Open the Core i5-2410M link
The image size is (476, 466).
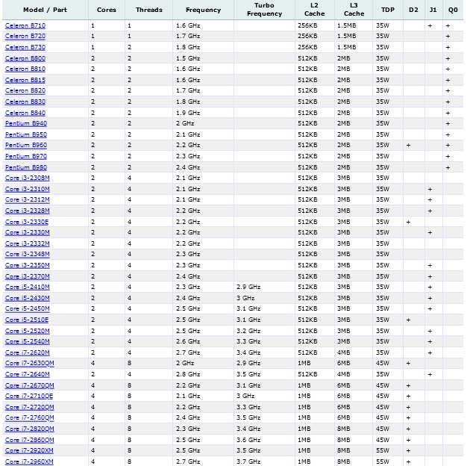28,287
